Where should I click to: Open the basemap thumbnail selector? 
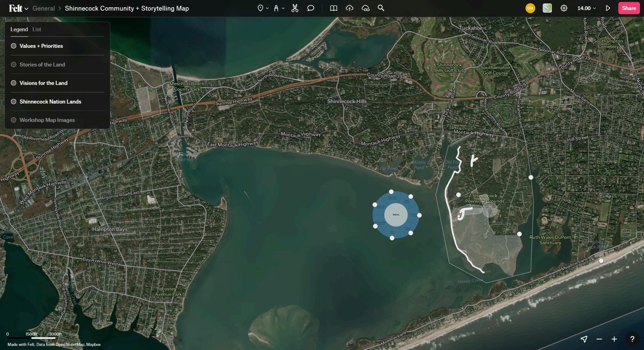547,8
